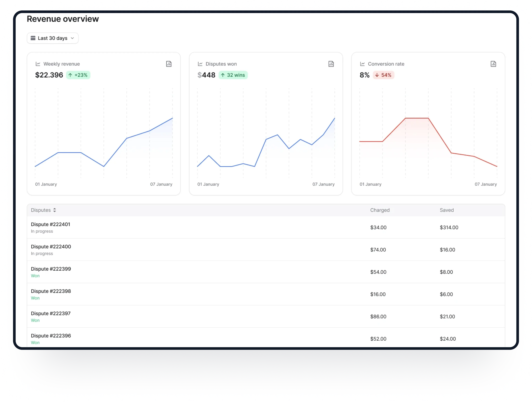The image size is (532, 402).
Task: Click the +23% growth badge
Action: point(78,75)
